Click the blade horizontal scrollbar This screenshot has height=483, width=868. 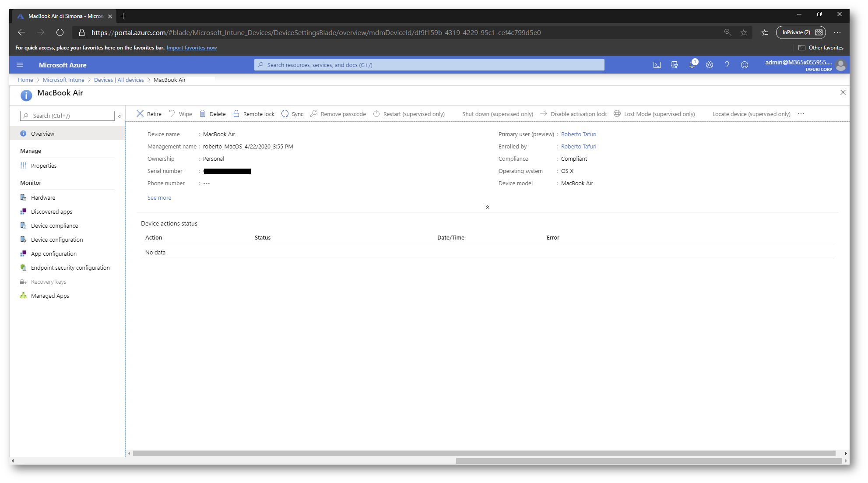[x=484, y=453]
